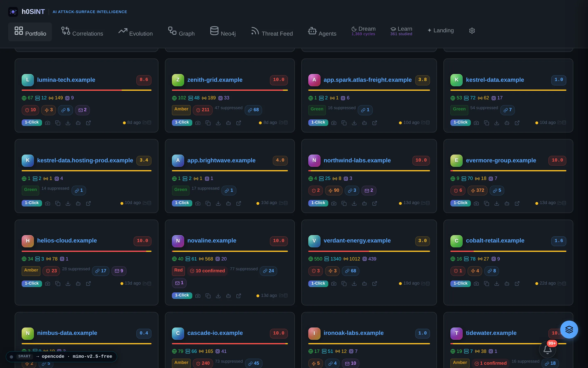This screenshot has height=368, width=588.
Task: Switch to the Neo4j tab
Action: click(x=223, y=32)
